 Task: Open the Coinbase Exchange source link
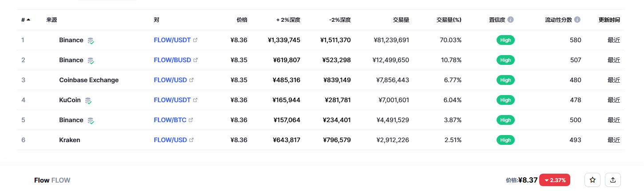click(x=89, y=80)
